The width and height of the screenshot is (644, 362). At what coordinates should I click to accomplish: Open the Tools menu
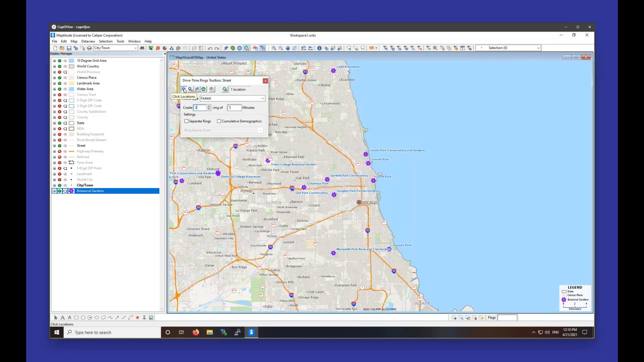tap(120, 41)
